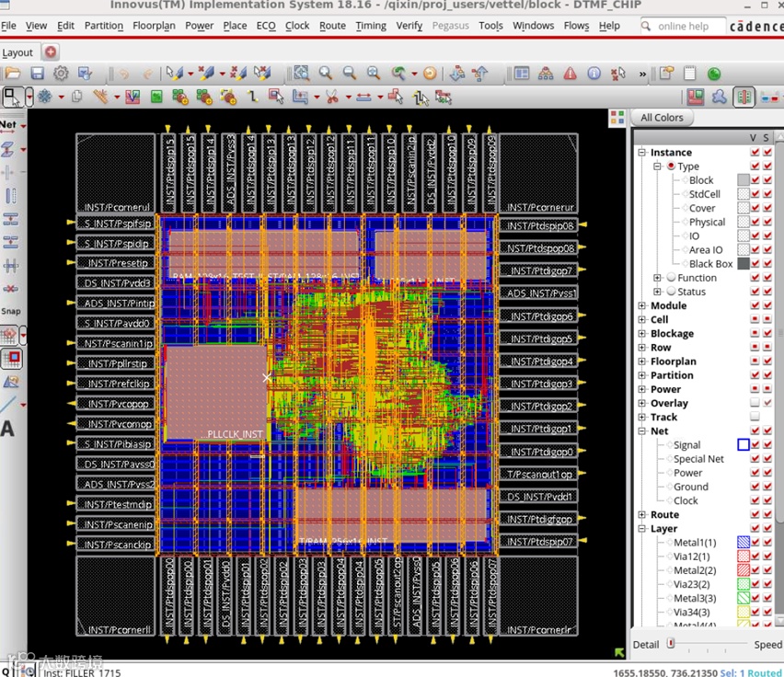Click the Black Box color swatch

[744, 264]
